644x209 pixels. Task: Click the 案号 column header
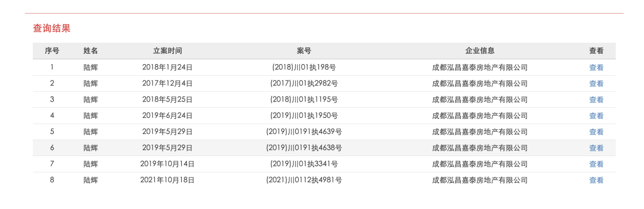[x=304, y=51]
